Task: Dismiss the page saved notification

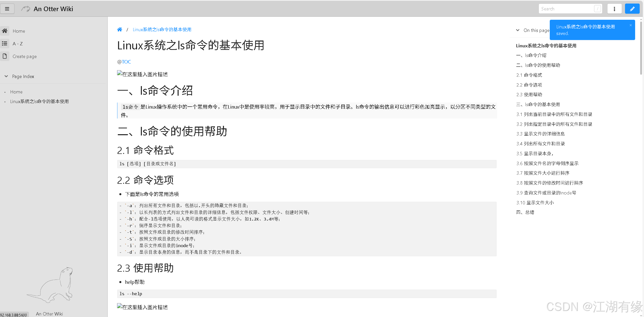Action: click(631, 25)
